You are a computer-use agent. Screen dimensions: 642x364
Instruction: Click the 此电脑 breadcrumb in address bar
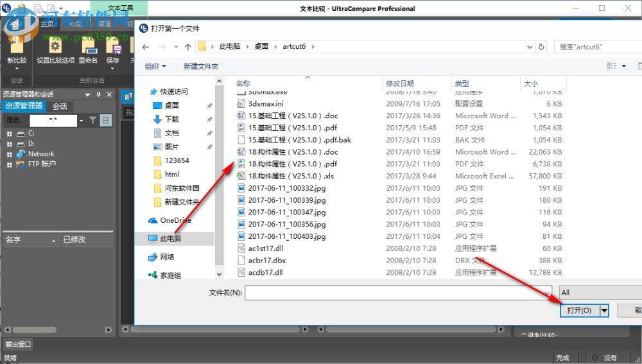coord(230,46)
